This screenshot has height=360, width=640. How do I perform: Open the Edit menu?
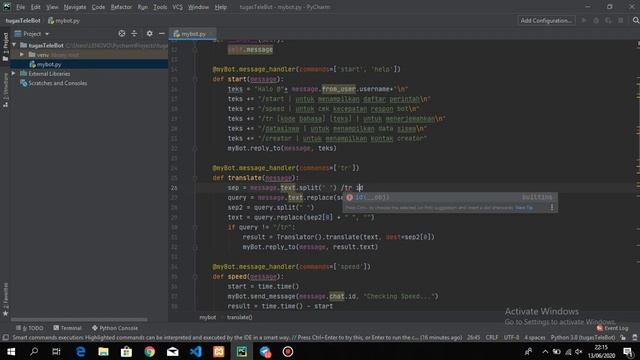(x=36, y=7)
